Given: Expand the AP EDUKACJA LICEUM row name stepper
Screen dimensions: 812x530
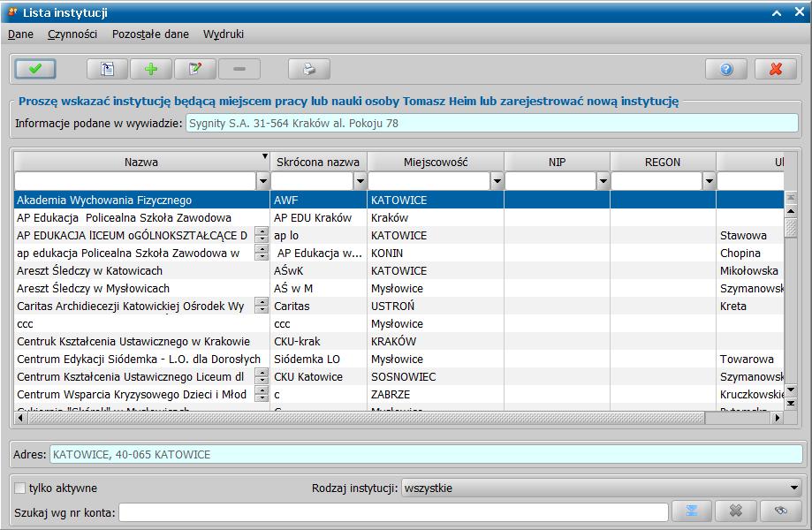Looking at the screenshot, I should coord(262,236).
